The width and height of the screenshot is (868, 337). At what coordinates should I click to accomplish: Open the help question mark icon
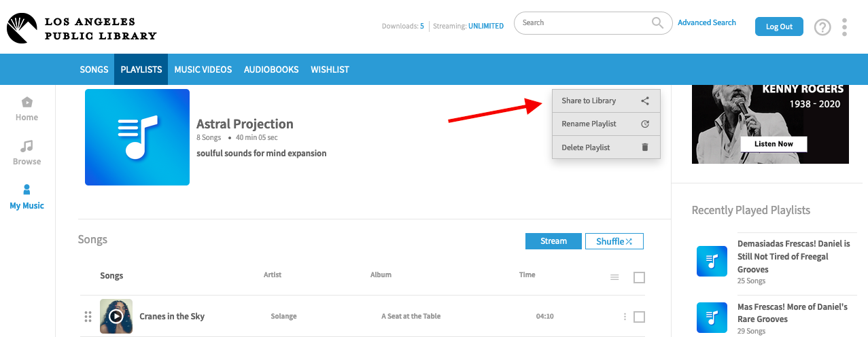click(822, 27)
